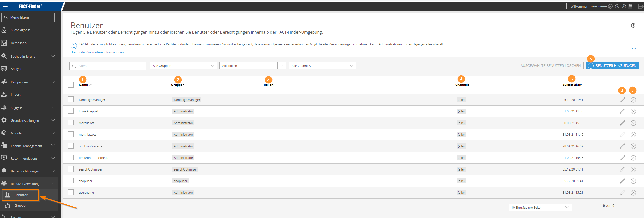The height and width of the screenshot is (218, 644).
Task: Edit omikronGrafana with the pencil icon
Action: point(622,146)
